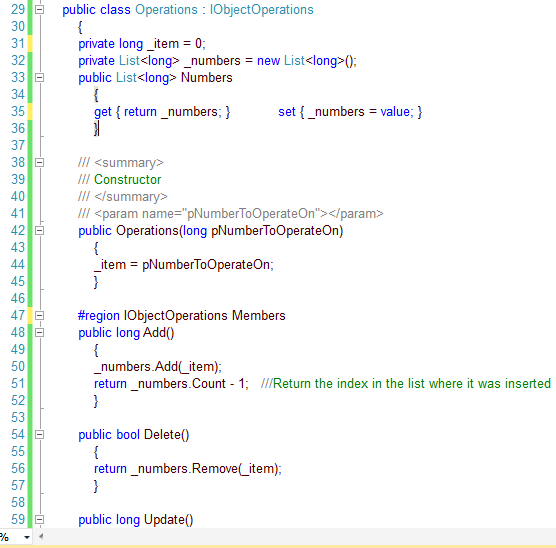Click the IObjectOperations interface name on line 29
Image resolution: width=556 pixels, height=548 pixels.
[x=262, y=10]
